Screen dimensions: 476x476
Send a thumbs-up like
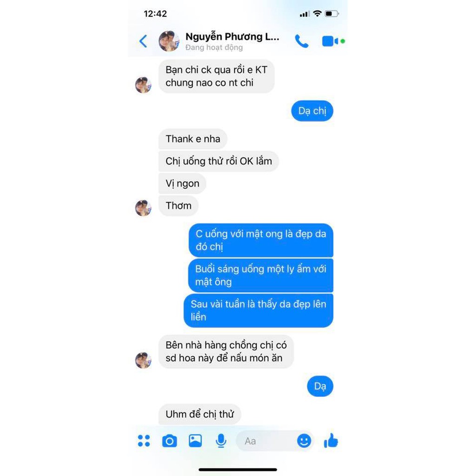(x=331, y=441)
